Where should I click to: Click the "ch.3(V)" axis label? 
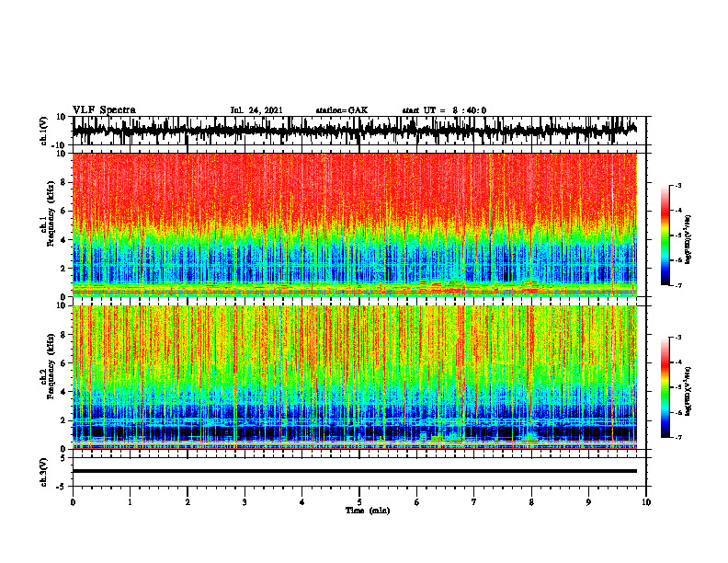[x=44, y=472]
